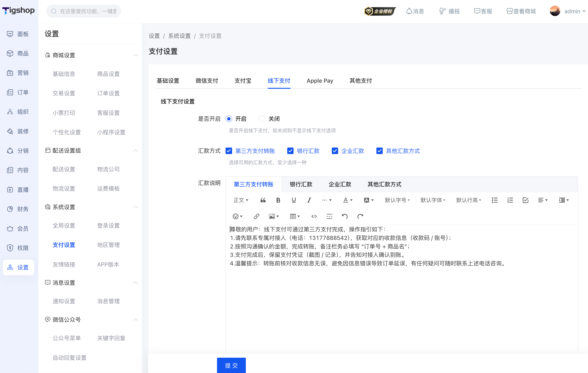Open the more text styles dropdown

click(x=326, y=200)
